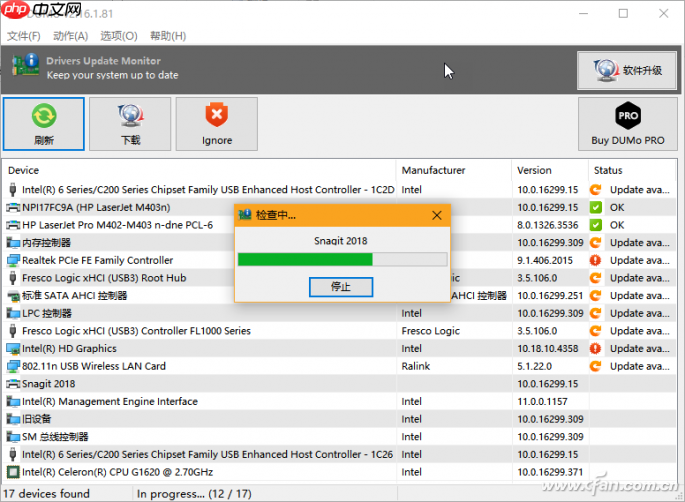Click red alert icon for version 9.1.406.2015
This screenshot has height=502, width=685.
click(x=595, y=260)
